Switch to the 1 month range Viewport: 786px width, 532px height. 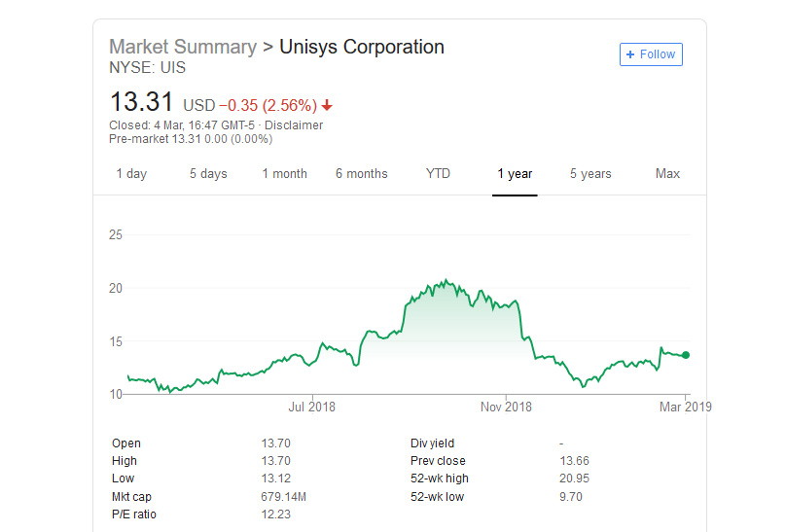click(x=284, y=174)
